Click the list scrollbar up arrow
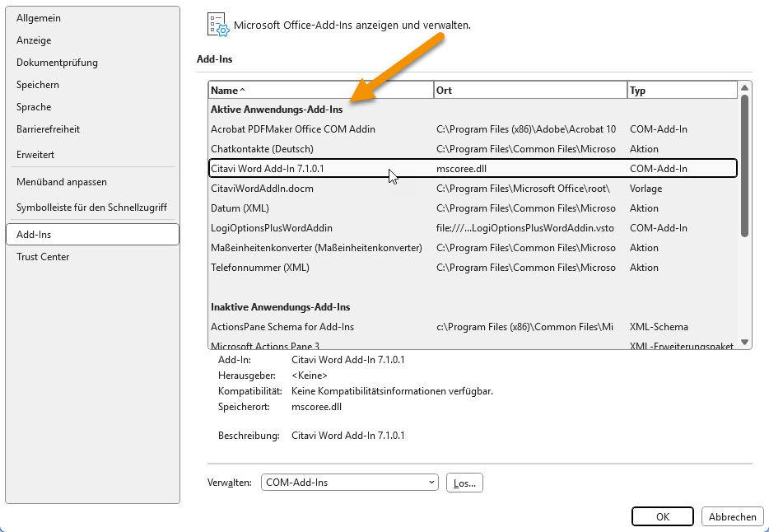769x532 pixels. [x=744, y=87]
